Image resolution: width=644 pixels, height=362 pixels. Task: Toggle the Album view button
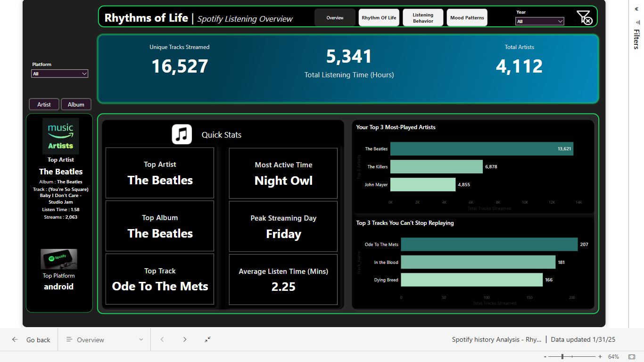[76, 104]
